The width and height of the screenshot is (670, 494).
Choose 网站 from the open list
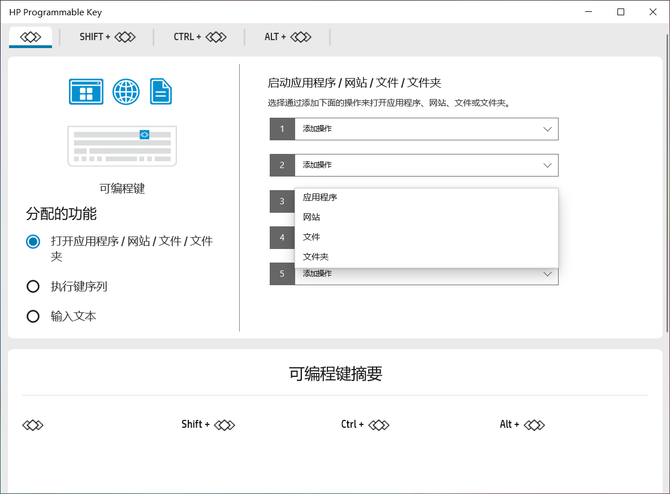coord(426,217)
